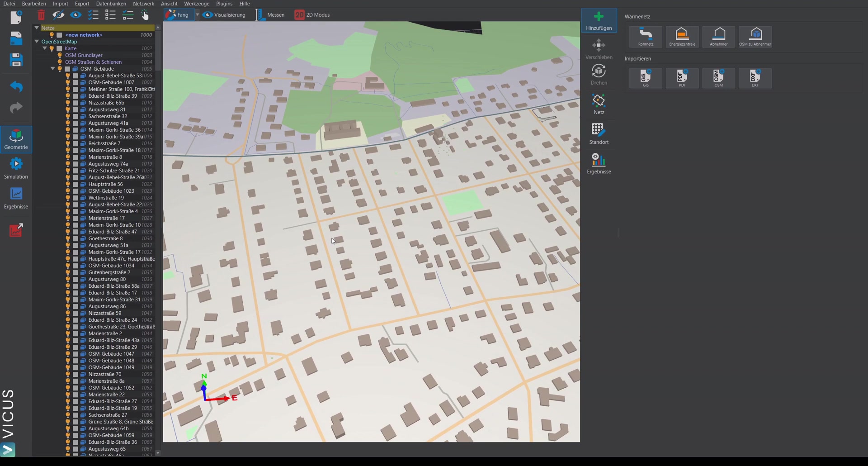868x466 pixels.
Task: Select Gutenbergstraße 2 in the tree
Action: (109, 272)
